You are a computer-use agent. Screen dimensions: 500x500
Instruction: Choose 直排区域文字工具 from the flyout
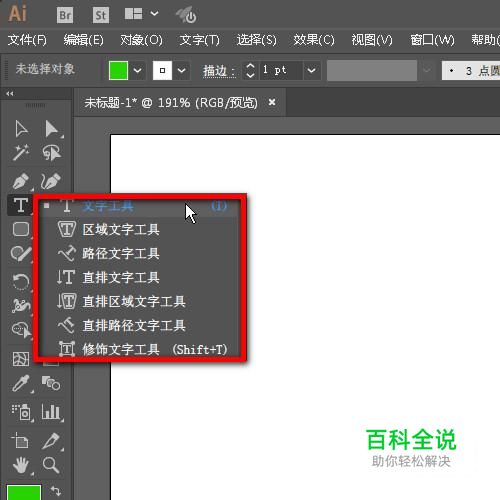pyautogui.click(x=138, y=301)
